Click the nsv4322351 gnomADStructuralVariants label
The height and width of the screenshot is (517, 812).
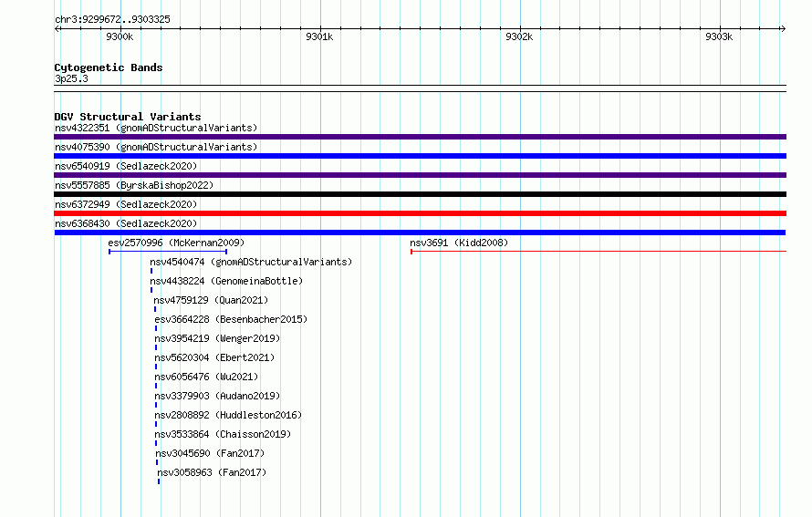[156, 128]
